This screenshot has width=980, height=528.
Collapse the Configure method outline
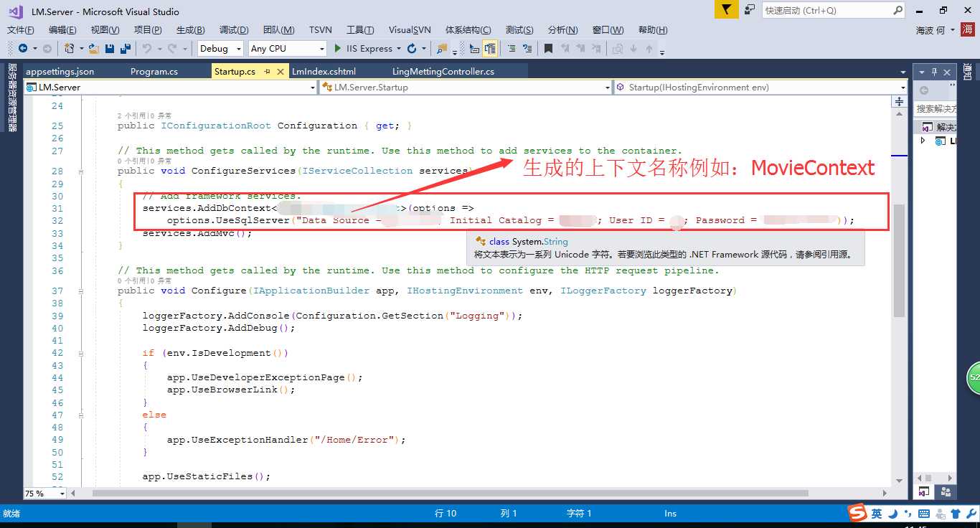point(81,291)
